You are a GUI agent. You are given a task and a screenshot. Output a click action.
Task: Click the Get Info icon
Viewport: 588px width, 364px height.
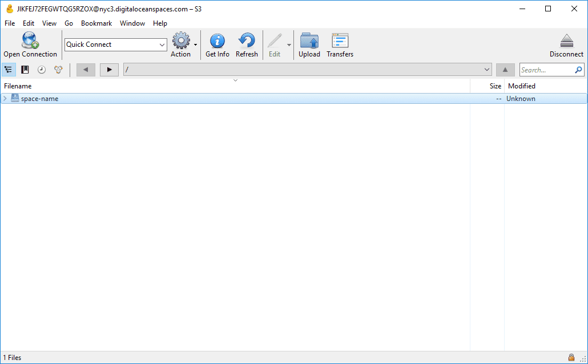(217, 41)
